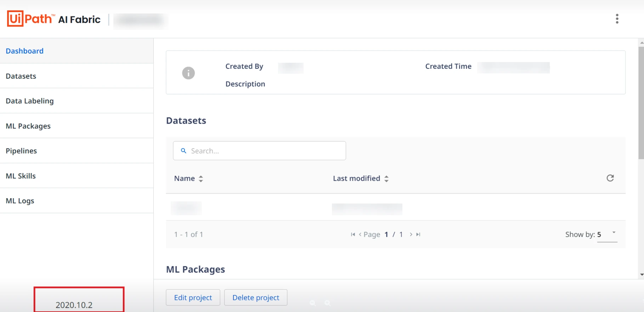
Task: Click the Description label
Action: (x=245, y=84)
